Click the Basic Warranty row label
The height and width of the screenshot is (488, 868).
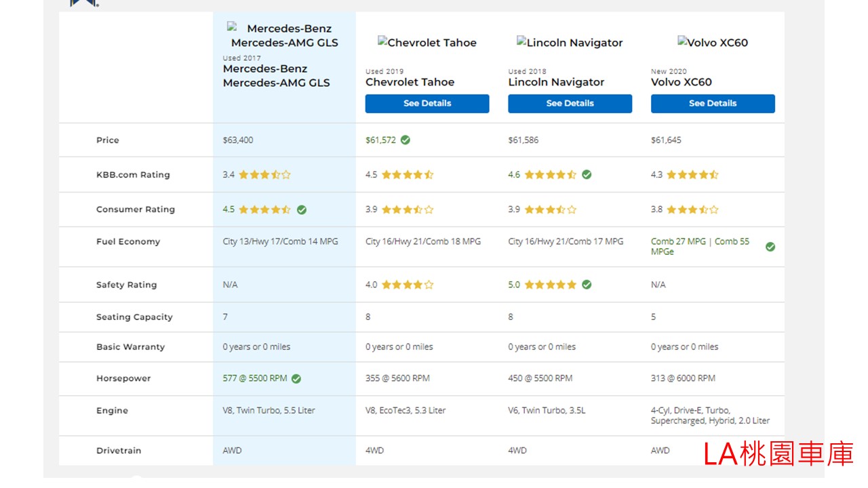click(x=130, y=347)
